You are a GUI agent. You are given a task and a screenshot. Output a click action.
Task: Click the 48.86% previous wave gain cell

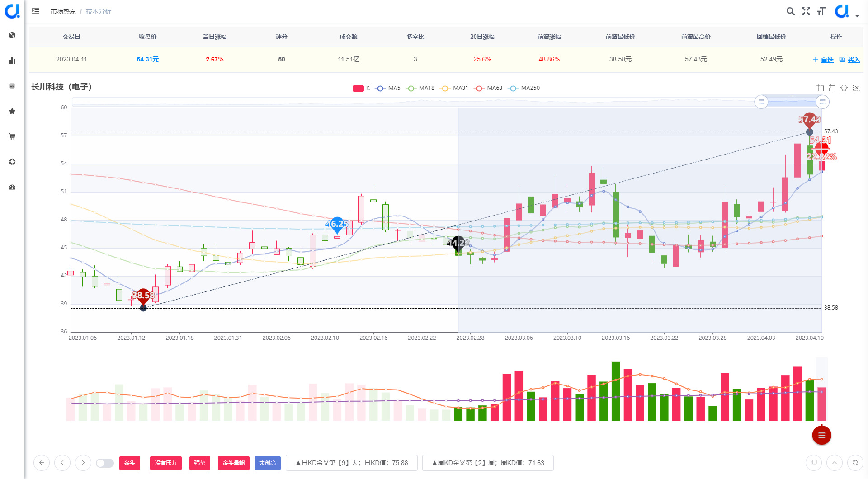[x=549, y=59]
